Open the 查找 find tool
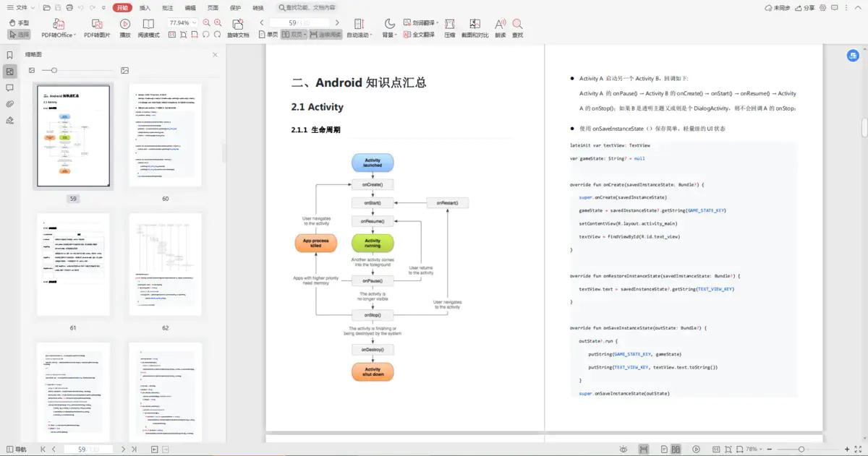 (x=518, y=28)
